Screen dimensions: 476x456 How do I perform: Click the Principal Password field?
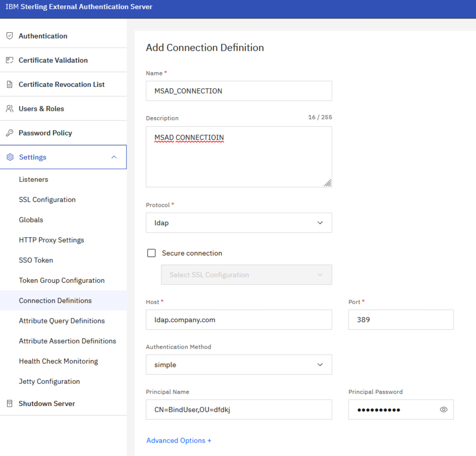401,410
